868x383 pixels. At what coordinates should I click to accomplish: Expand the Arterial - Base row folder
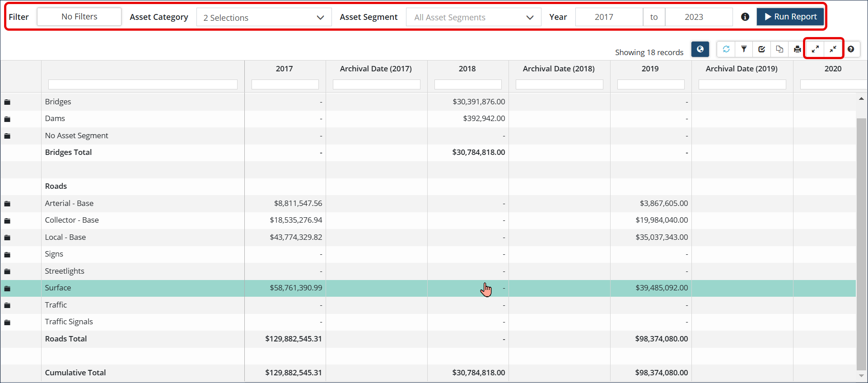click(7, 204)
